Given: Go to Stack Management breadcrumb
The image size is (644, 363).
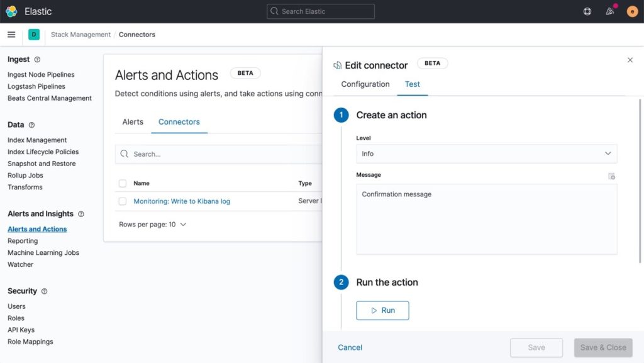Looking at the screenshot, I should pos(80,35).
